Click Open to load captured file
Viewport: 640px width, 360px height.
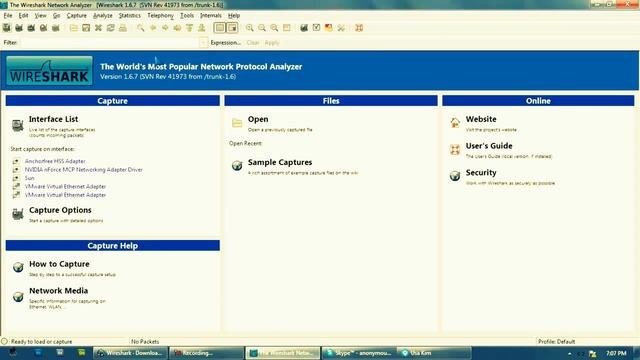point(258,119)
